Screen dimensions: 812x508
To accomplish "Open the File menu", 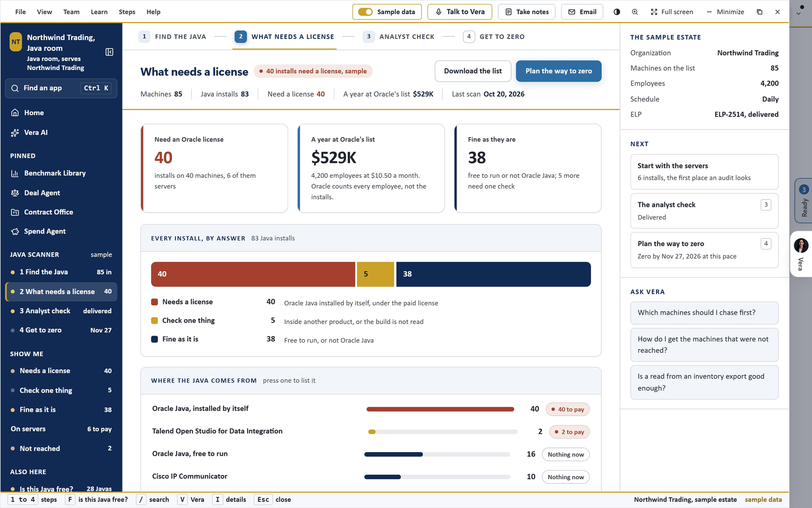I will tap(20, 12).
